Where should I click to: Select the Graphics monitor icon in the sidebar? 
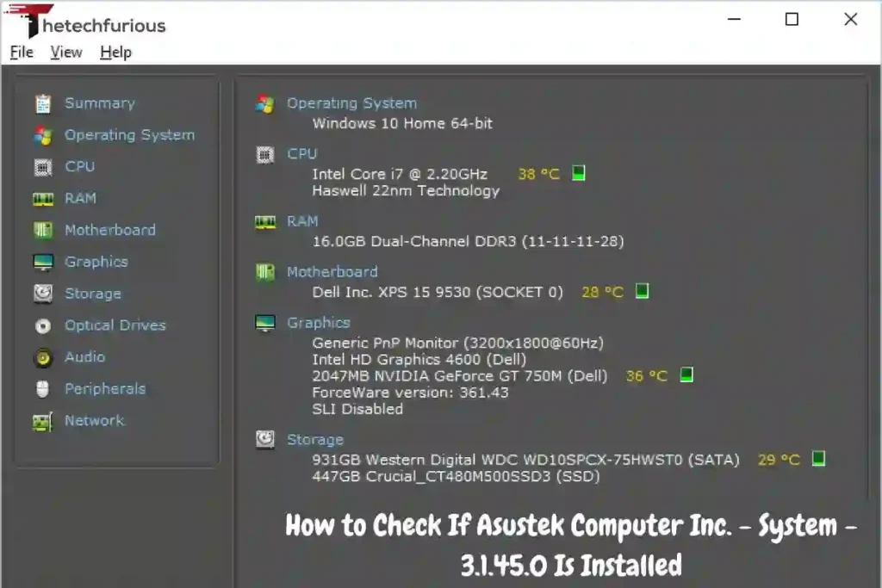(x=41, y=262)
